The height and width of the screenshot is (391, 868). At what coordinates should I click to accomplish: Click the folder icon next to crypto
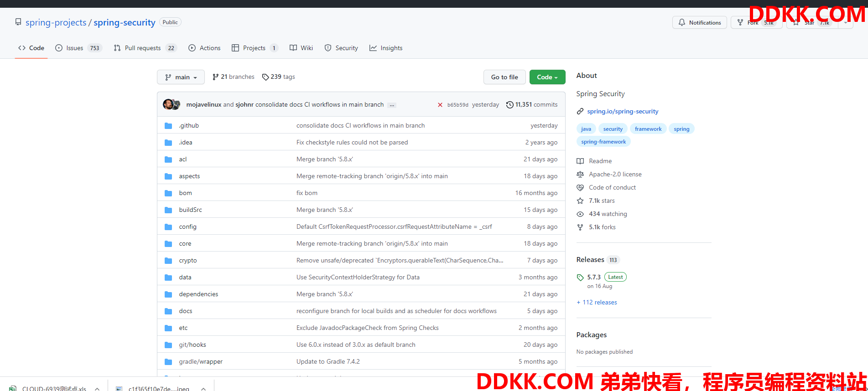click(x=168, y=261)
